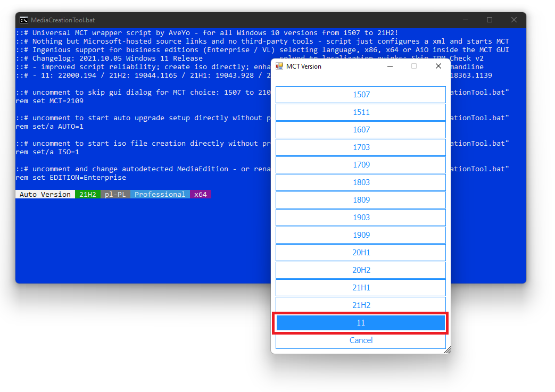Select the 1511 version button

pos(361,112)
